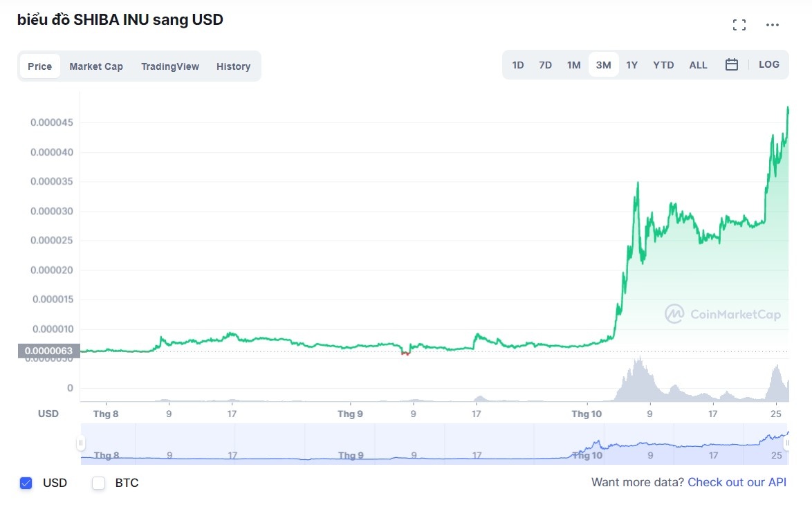Image resolution: width=812 pixels, height=507 pixels.
Task: Show the ALL time range
Action: pyautogui.click(x=698, y=65)
